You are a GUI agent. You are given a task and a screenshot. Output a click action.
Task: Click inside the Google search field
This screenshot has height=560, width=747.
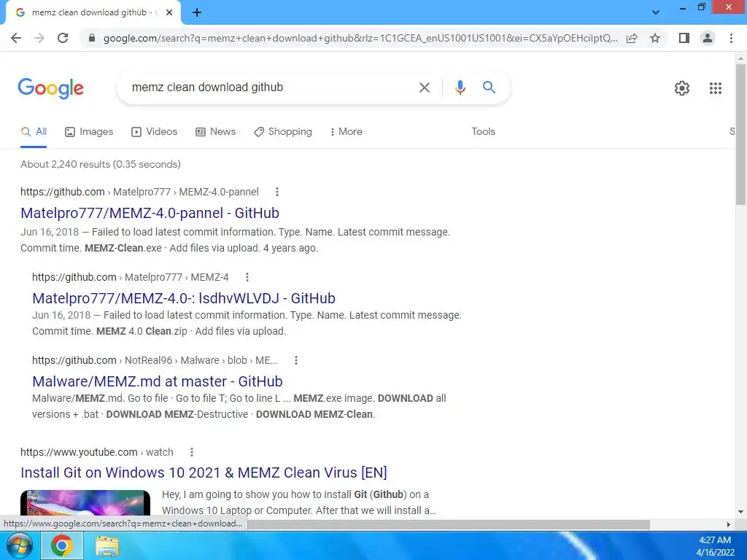pyautogui.click(x=271, y=87)
